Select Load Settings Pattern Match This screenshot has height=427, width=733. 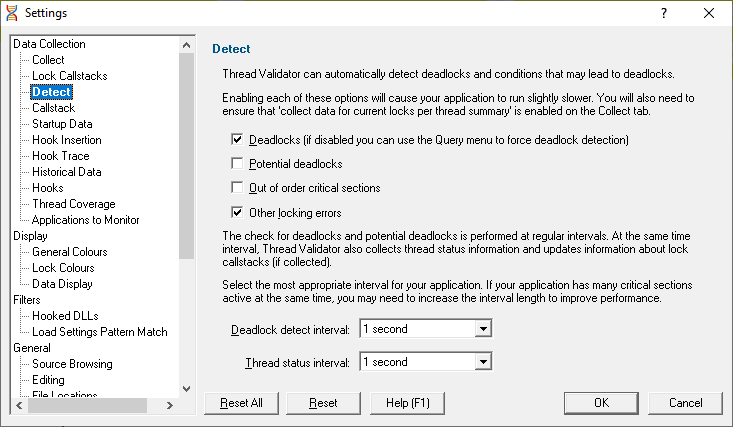pyautogui.click(x=100, y=332)
